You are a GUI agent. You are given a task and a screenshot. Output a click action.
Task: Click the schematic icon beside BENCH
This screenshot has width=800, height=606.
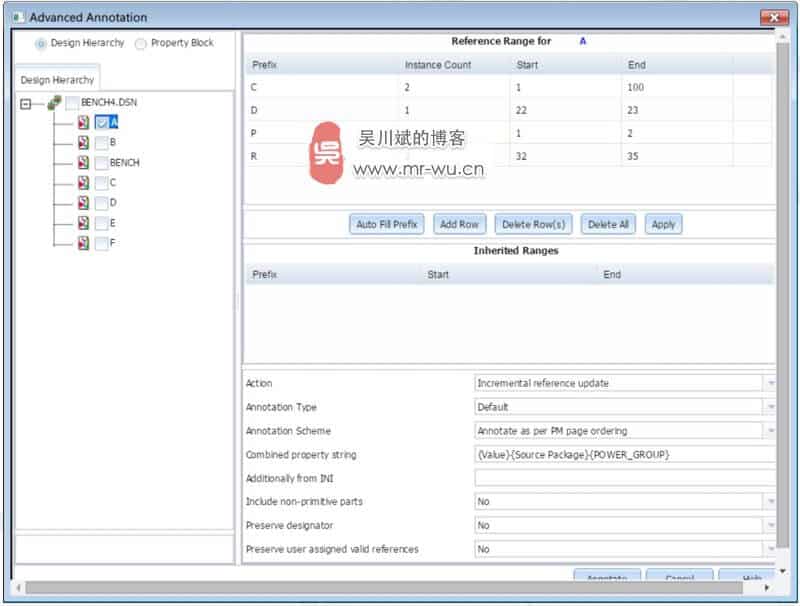point(84,163)
